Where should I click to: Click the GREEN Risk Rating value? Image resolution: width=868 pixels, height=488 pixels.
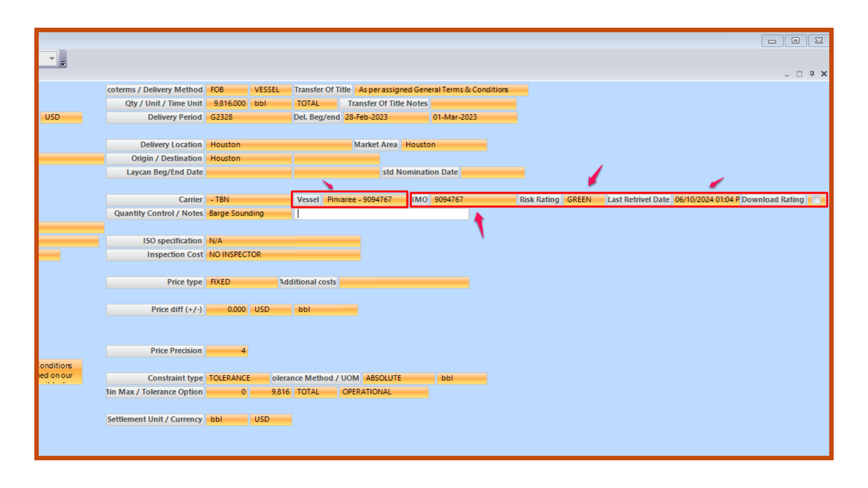(x=583, y=200)
